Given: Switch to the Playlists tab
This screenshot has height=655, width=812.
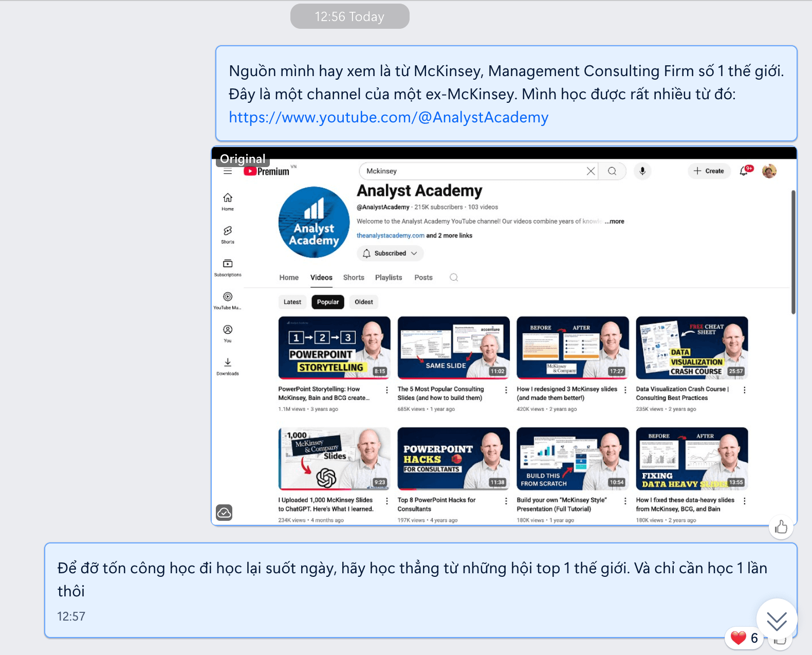Looking at the screenshot, I should pos(389,277).
